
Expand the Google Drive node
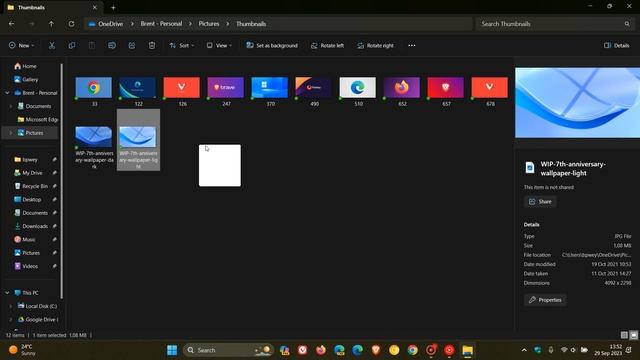pos(11,319)
